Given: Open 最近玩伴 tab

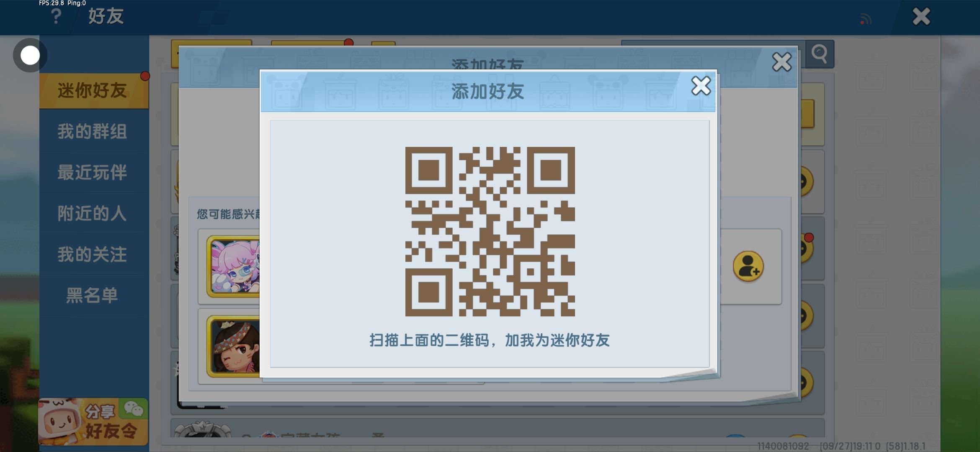Looking at the screenshot, I should coord(92,172).
